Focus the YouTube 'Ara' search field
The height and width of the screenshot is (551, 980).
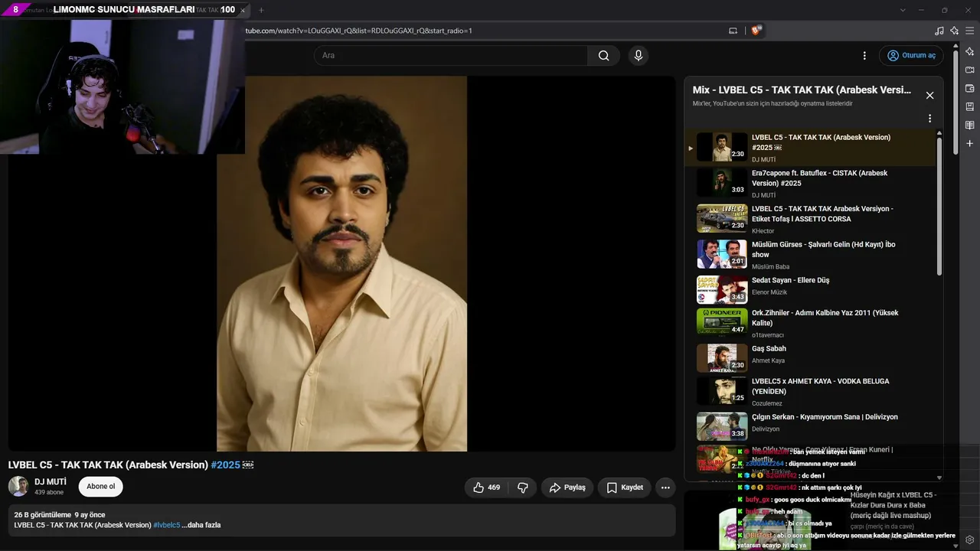point(450,55)
